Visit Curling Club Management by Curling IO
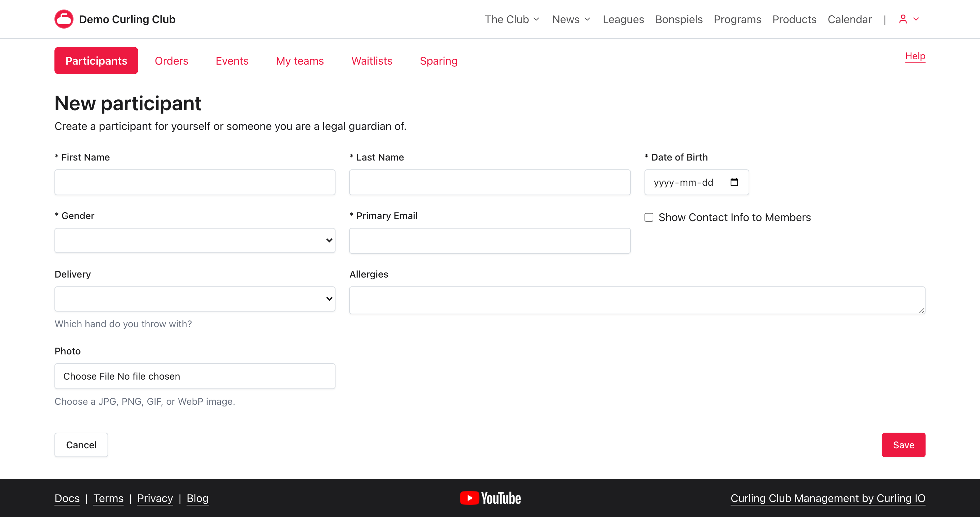The width and height of the screenshot is (980, 517). pyautogui.click(x=828, y=498)
